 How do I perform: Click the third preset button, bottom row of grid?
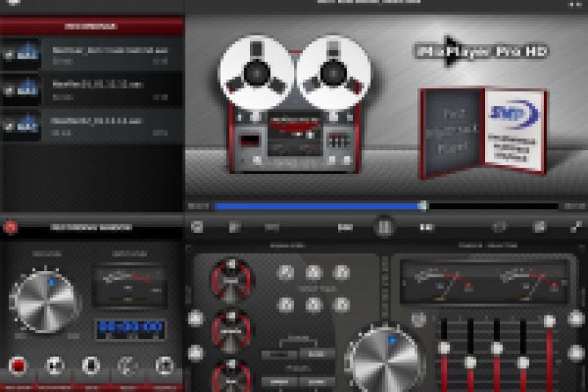click(341, 305)
